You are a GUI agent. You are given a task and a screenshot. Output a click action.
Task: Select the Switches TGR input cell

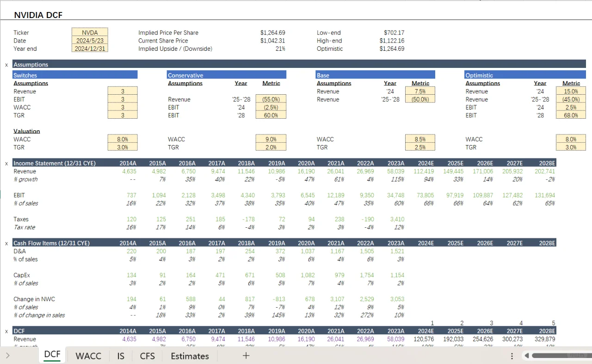123,115
